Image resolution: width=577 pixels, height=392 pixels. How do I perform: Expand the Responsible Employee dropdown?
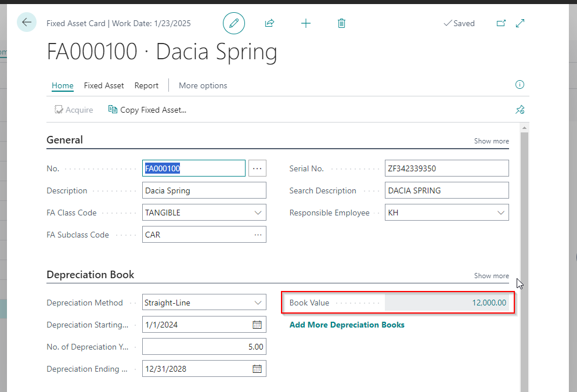(501, 213)
